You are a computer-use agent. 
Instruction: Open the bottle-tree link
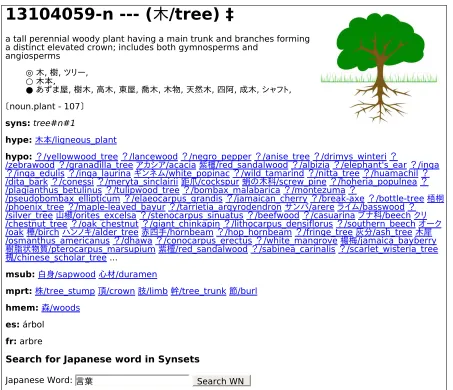click(396, 199)
